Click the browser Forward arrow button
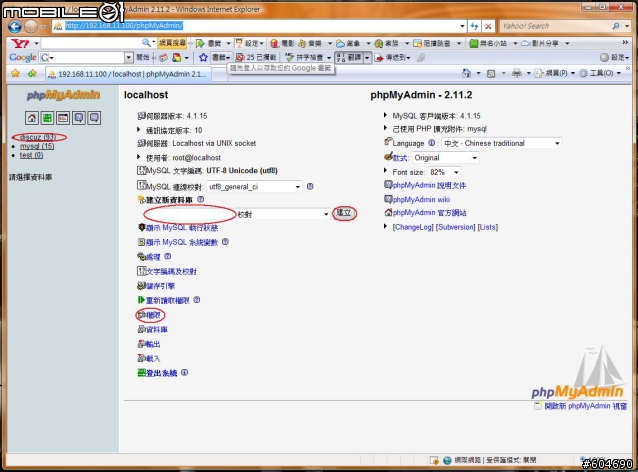The height and width of the screenshot is (472, 638). click(x=31, y=26)
